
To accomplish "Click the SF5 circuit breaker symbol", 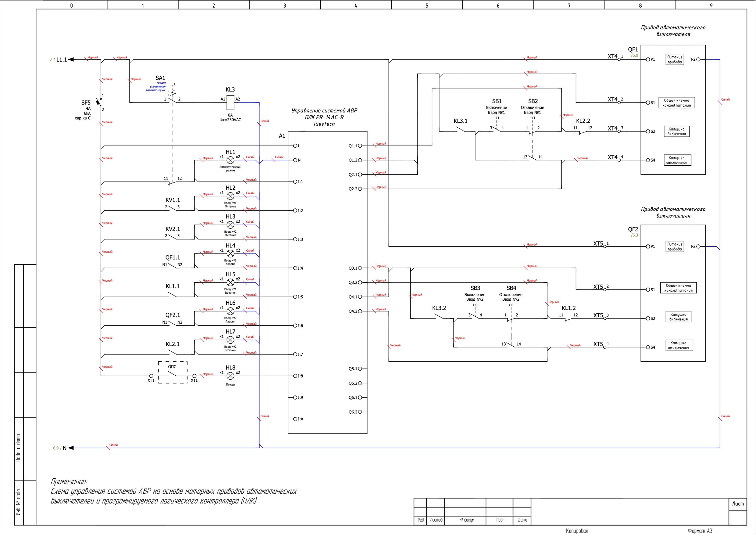I will 98,102.
